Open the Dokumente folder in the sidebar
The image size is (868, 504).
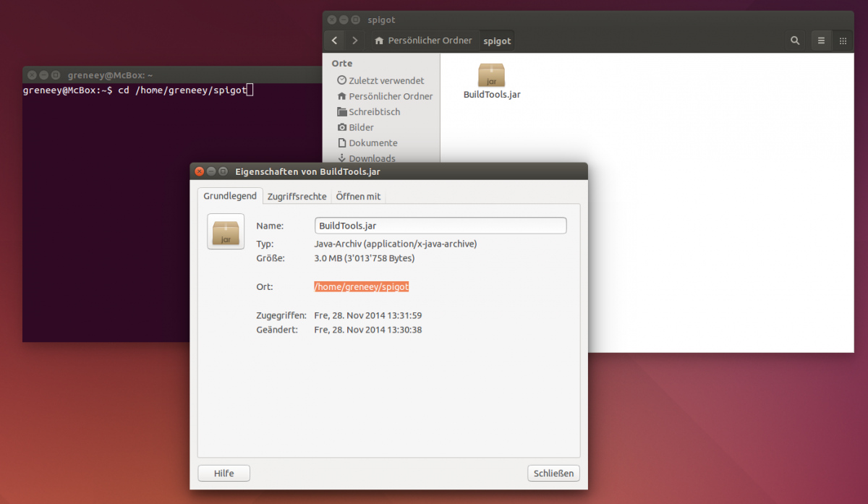point(367,143)
